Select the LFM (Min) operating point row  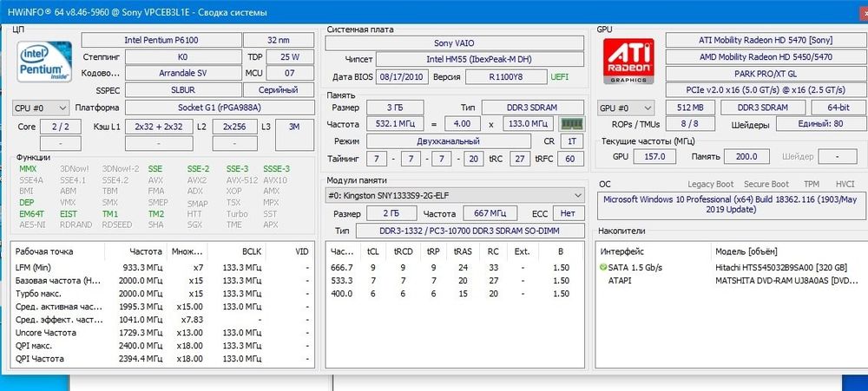click(162, 268)
